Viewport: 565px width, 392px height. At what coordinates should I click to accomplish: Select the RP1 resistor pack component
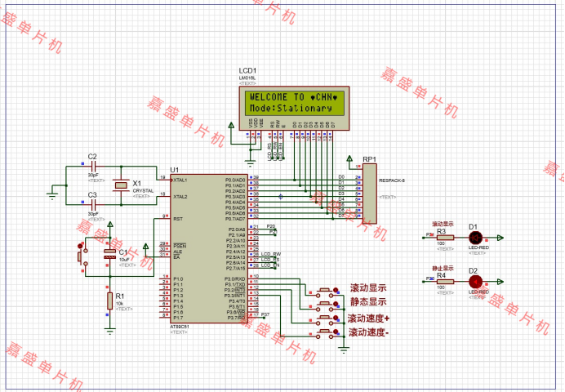click(x=370, y=194)
